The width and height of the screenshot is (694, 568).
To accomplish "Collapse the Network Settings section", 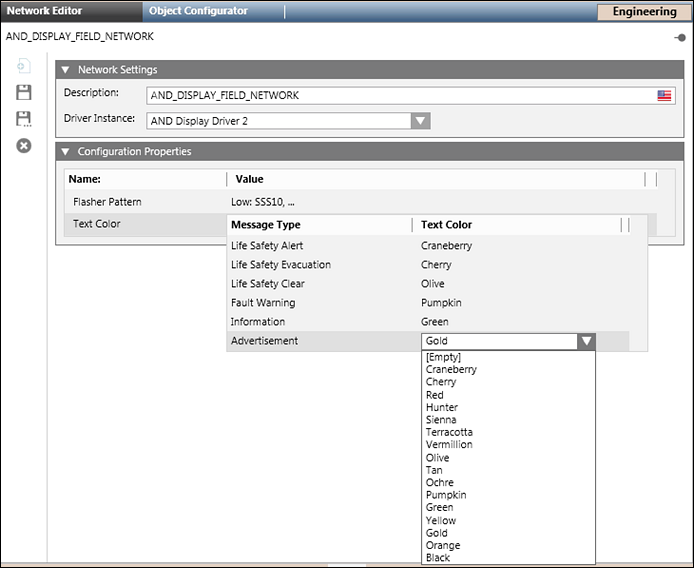I will click(x=66, y=70).
